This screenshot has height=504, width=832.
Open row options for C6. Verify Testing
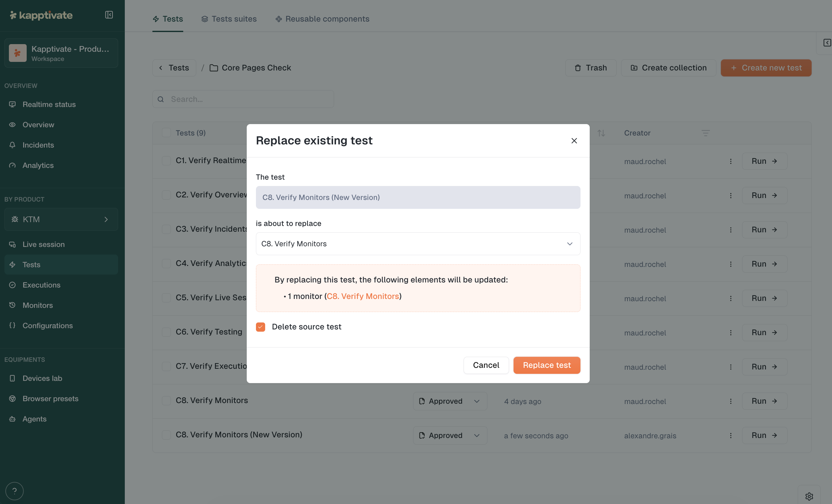point(731,333)
